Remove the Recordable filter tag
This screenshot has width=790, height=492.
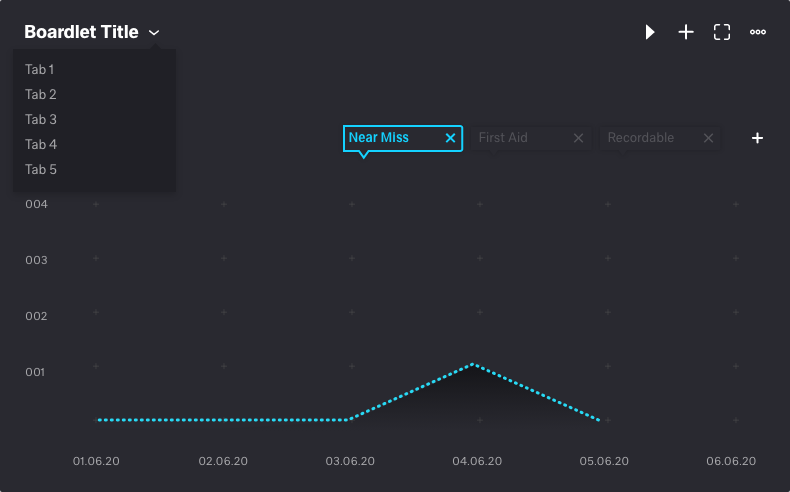click(708, 138)
